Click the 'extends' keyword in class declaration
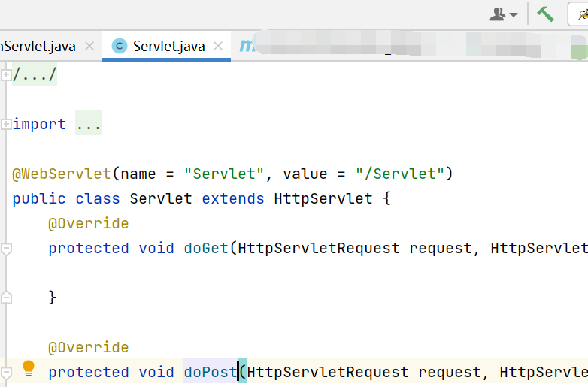The height and width of the screenshot is (387, 588). click(x=233, y=198)
